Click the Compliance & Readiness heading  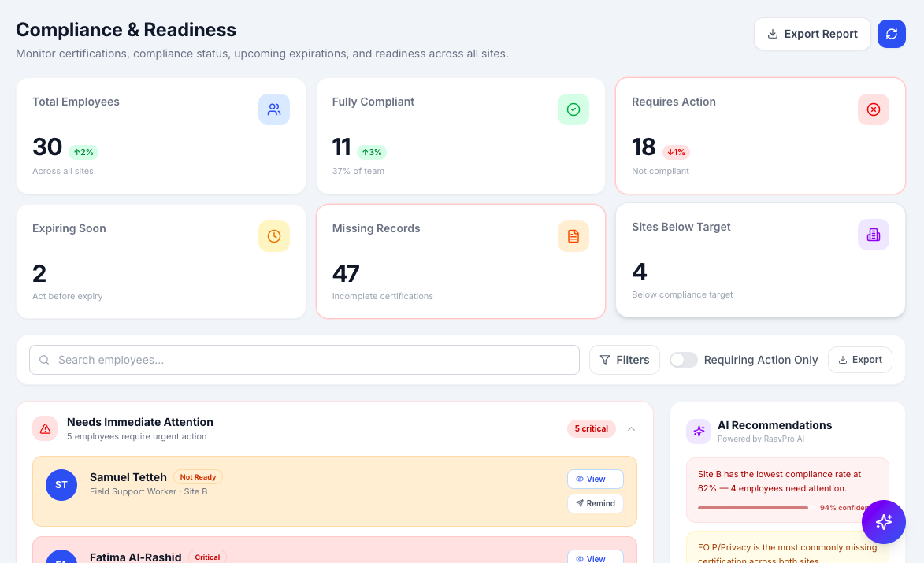click(126, 30)
